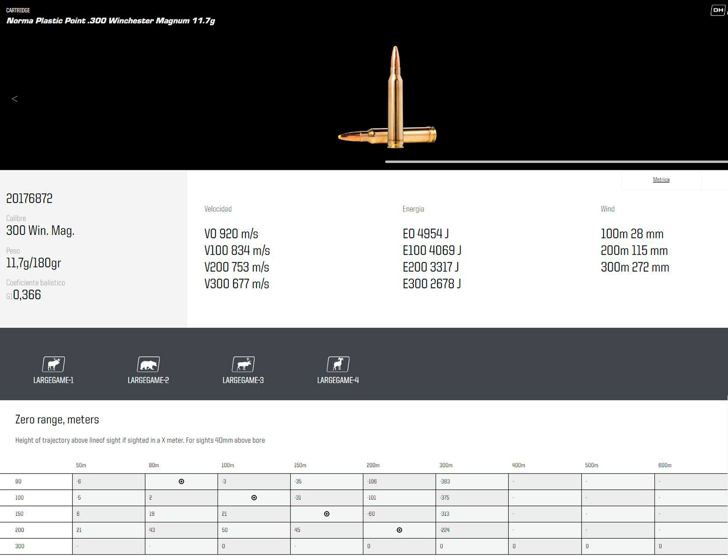728x560 pixels.
Task: Click the 50m column header
Action: pos(81,465)
